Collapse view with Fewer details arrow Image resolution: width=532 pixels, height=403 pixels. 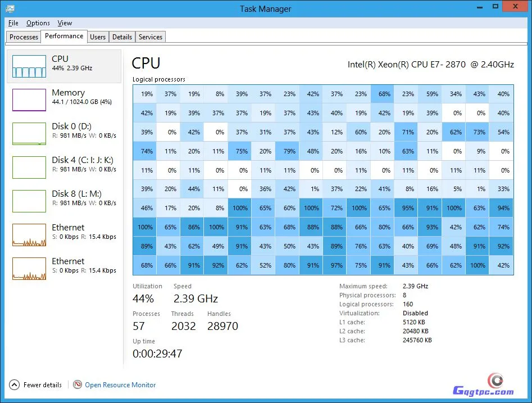pyautogui.click(x=14, y=385)
